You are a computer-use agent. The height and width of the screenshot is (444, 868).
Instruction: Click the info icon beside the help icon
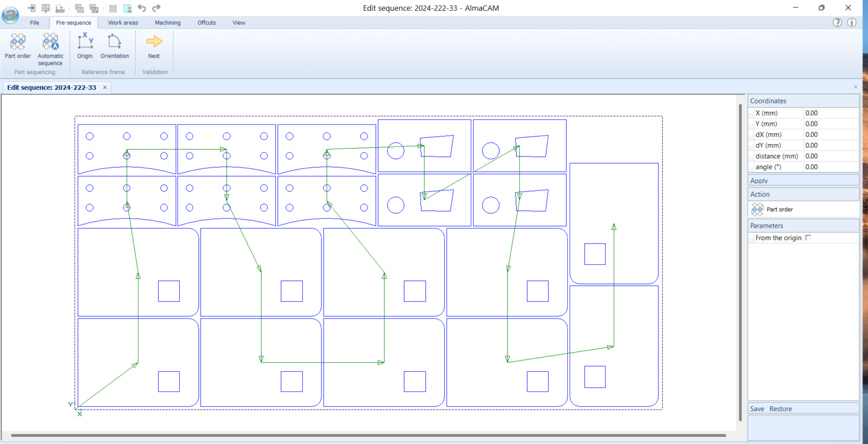pyautogui.click(x=852, y=23)
